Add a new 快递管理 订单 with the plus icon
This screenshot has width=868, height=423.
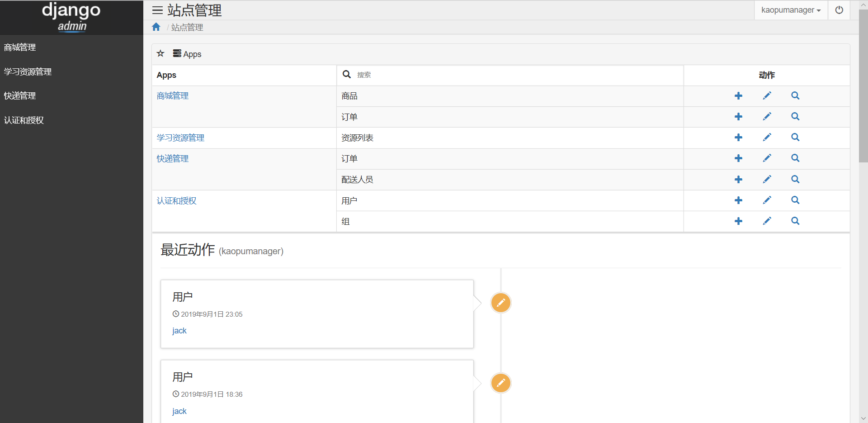[738, 158]
